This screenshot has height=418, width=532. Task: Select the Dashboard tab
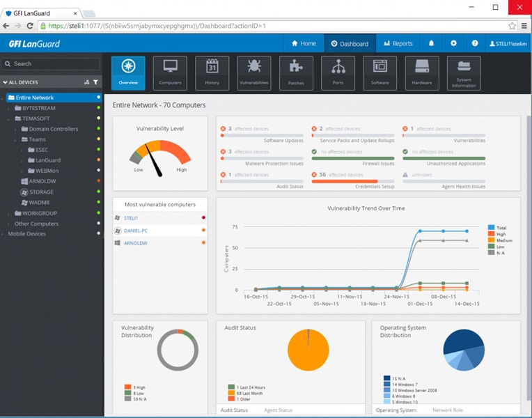pyautogui.click(x=350, y=43)
